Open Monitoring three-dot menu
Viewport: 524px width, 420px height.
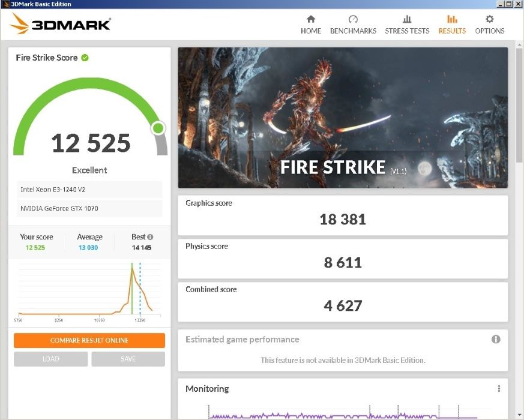(499, 388)
